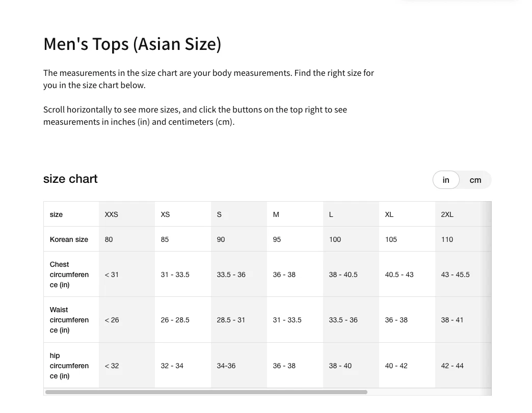
Task: Click the 28.5 - 31 waist cell for S
Action: pyautogui.click(x=231, y=320)
